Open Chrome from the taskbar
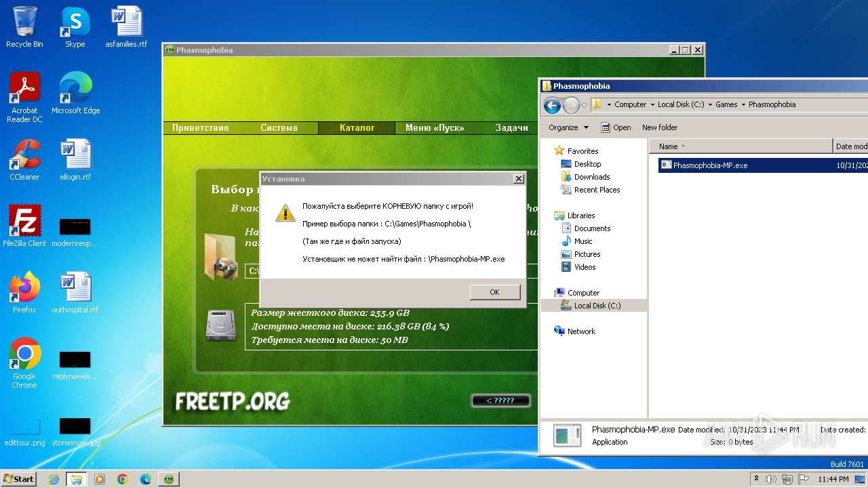 coord(123,479)
